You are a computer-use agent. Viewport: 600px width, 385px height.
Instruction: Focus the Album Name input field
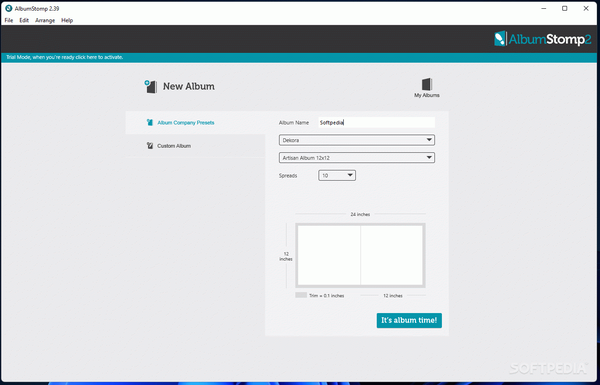point(377,122)
